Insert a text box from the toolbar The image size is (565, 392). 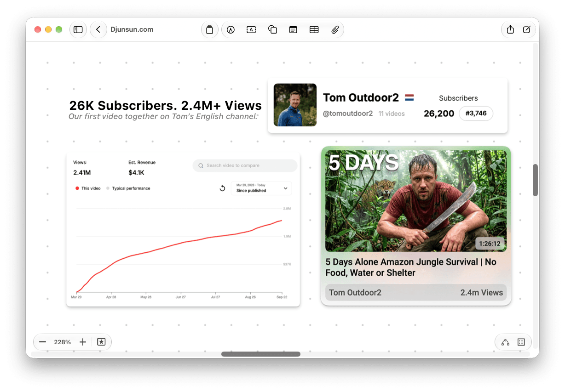click(x=251, y=29)
